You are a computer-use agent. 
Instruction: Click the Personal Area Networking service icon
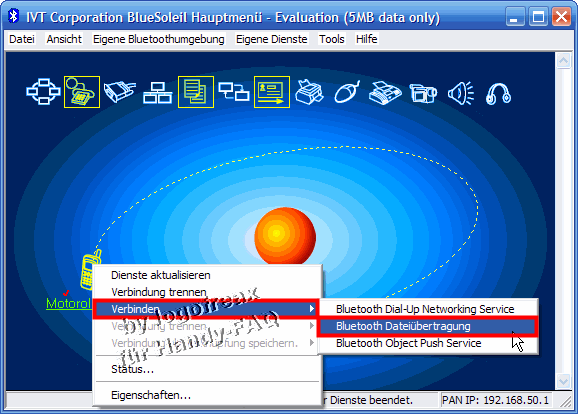[x=43, y=92]
